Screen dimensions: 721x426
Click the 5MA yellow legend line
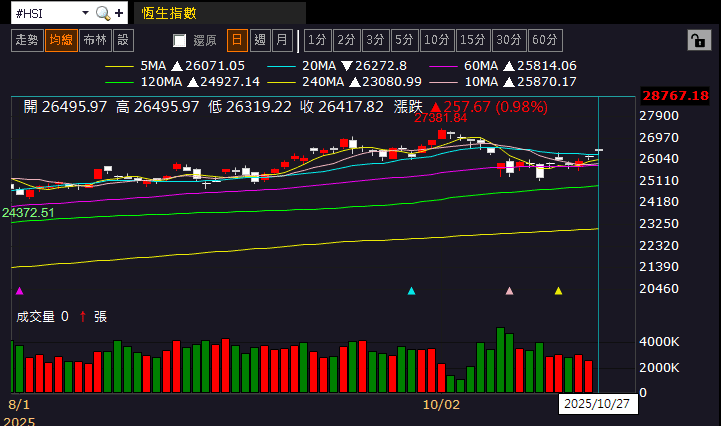[x=119, y=67]
